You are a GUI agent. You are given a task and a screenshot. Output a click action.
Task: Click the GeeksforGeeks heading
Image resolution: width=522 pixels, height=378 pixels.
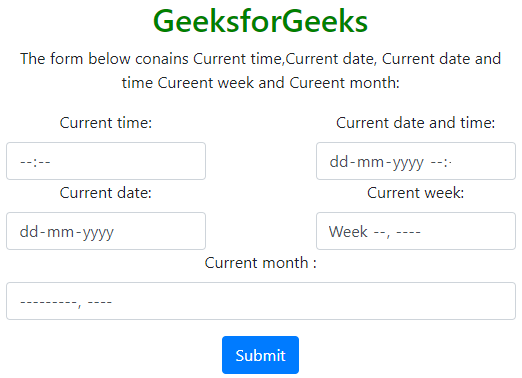coord(260,21)
